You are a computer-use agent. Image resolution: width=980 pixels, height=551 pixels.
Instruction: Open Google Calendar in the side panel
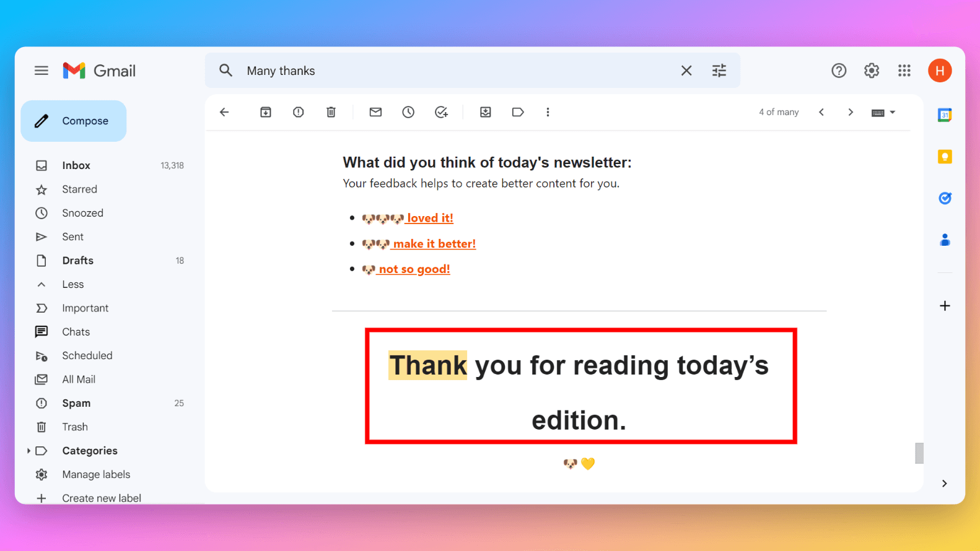coord(945,115)
